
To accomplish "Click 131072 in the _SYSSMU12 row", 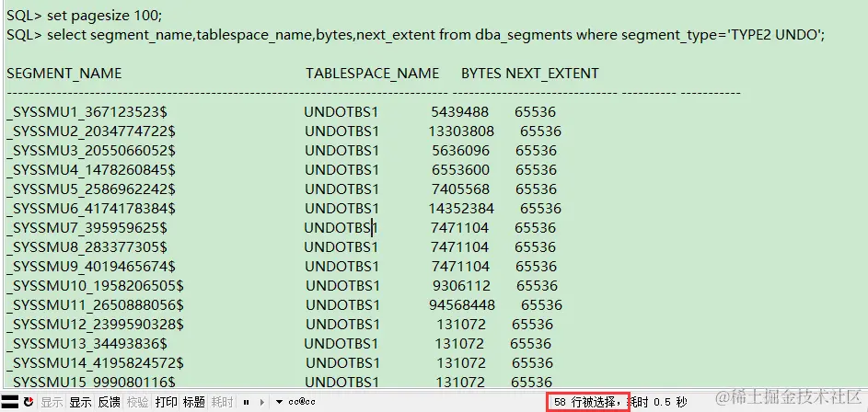I will pyautogui.click(x=461, y=325).
